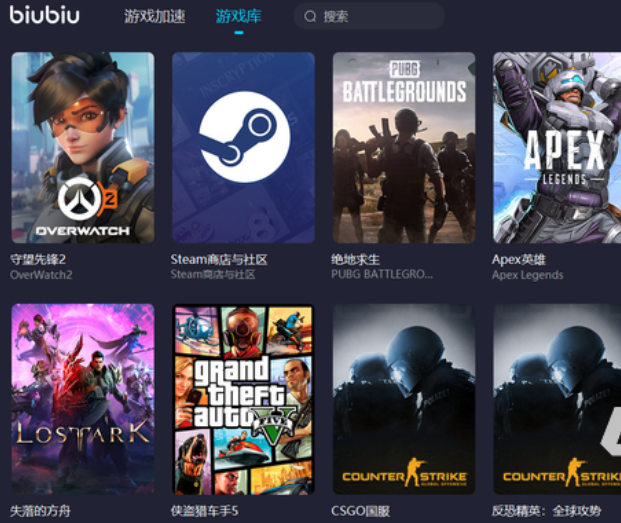
Task: Click the 绝地求生 game title
Action: [355, 260]
